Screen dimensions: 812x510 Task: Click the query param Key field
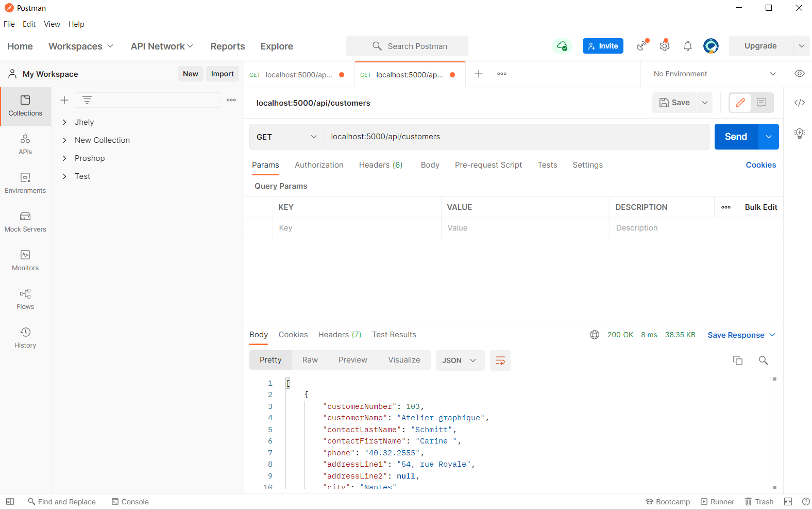coord(357,228)
